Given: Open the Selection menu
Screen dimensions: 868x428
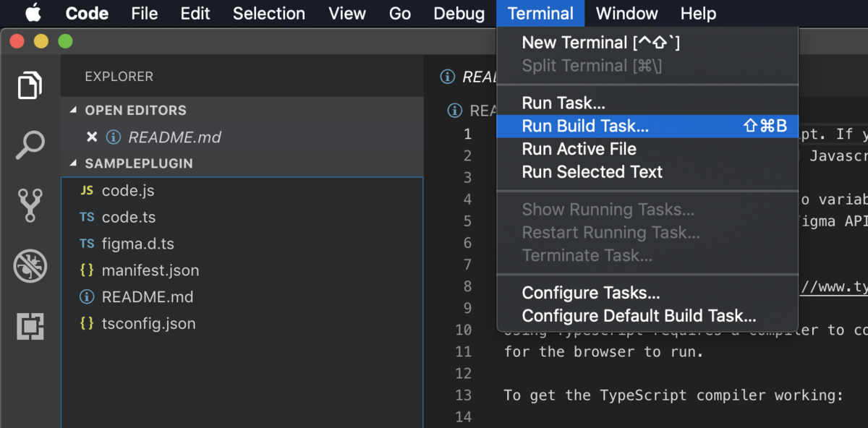Looking at the screenshot, I should (269, 13).
